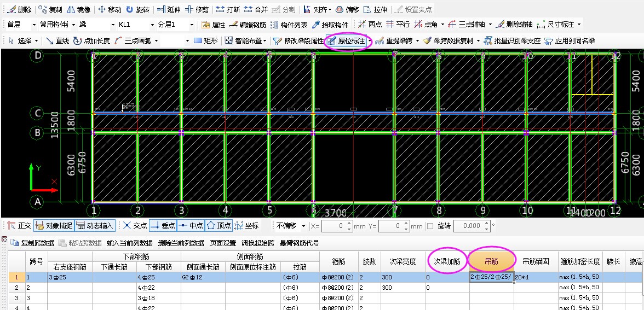
Task: Open the 分层1 layer dropdown
Action: (x=176, y=25)
